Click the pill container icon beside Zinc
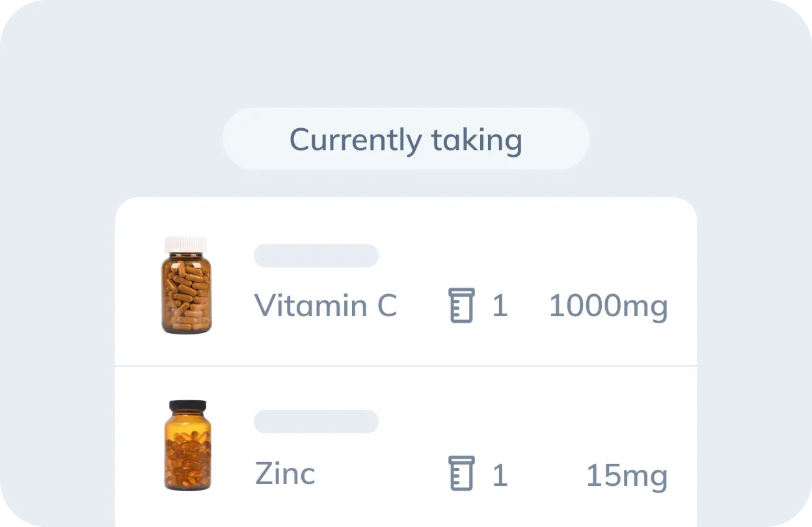This screenshot has width=812, height=527. click(x=461, y=473)
